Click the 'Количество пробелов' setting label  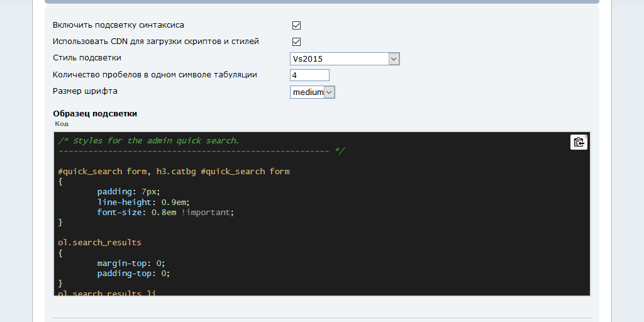(x=155, y=75)
